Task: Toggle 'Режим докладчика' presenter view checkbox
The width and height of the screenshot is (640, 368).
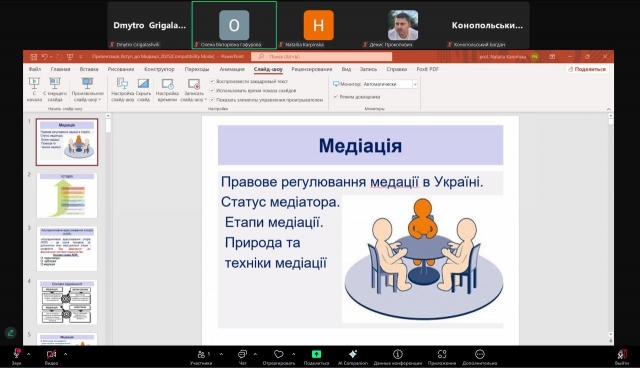Action: click(x=336, y=97)
